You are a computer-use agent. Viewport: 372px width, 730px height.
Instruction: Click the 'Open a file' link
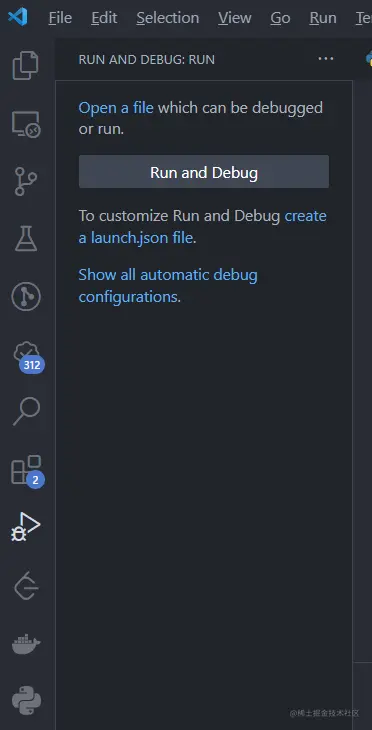[116, 108]
